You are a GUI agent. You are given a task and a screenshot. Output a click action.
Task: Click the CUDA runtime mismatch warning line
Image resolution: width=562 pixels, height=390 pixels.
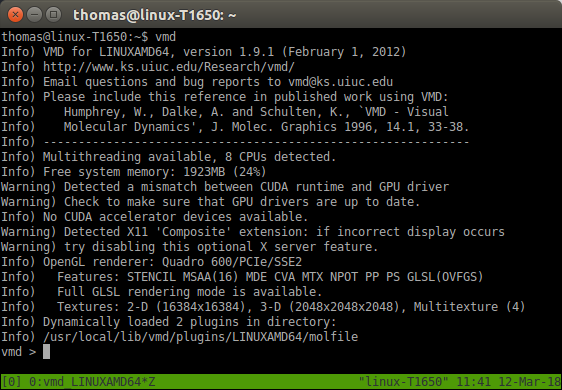point(225,187)
